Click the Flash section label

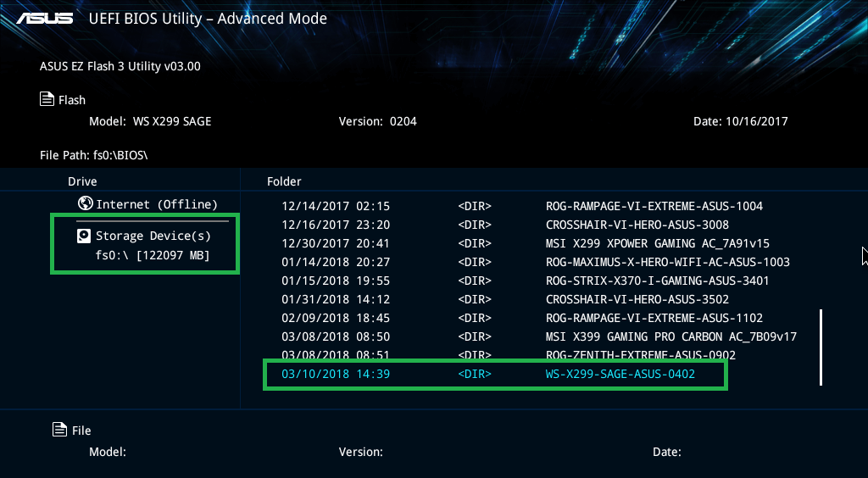(72, 100)
